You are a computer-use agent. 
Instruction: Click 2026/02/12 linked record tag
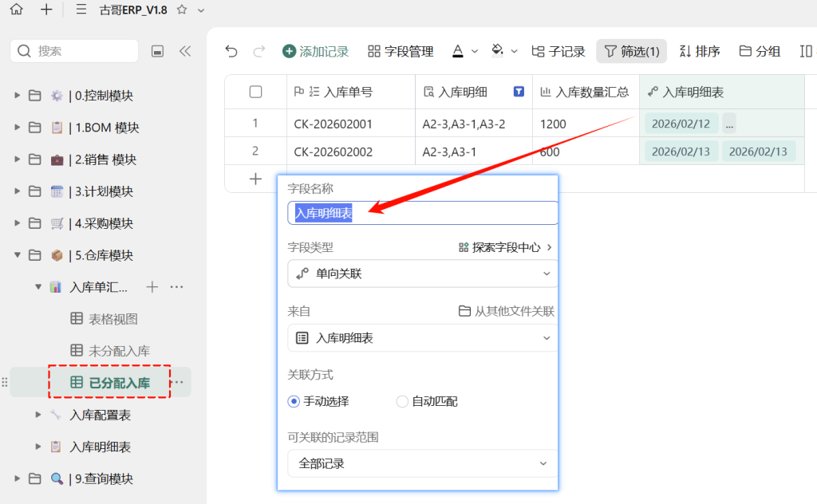click(x=681, y=124)
